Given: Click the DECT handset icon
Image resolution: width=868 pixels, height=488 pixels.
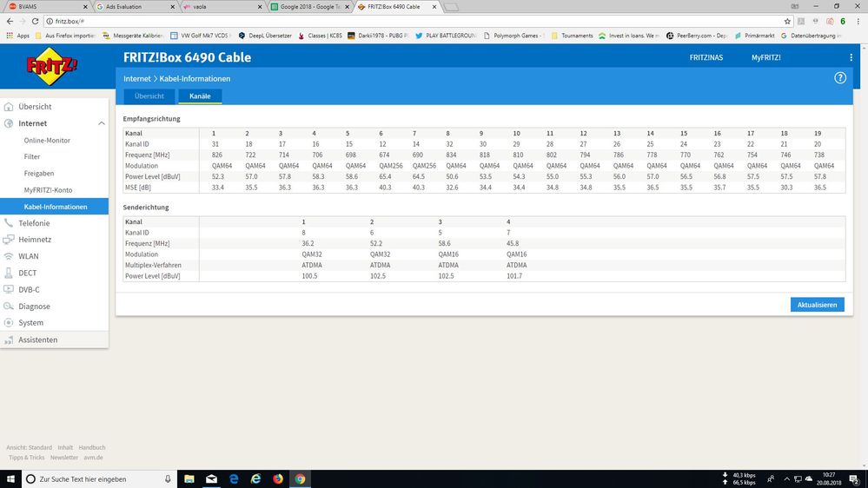Looking at the screenshot, I should click(9, 273).
